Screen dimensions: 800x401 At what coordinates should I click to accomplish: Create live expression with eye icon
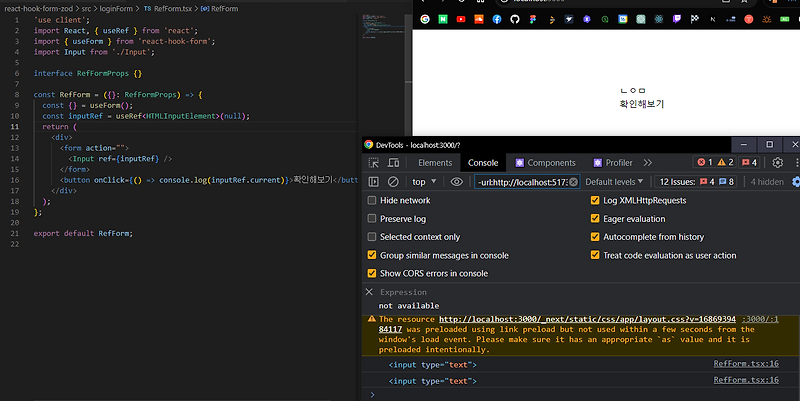pos(457,182)
